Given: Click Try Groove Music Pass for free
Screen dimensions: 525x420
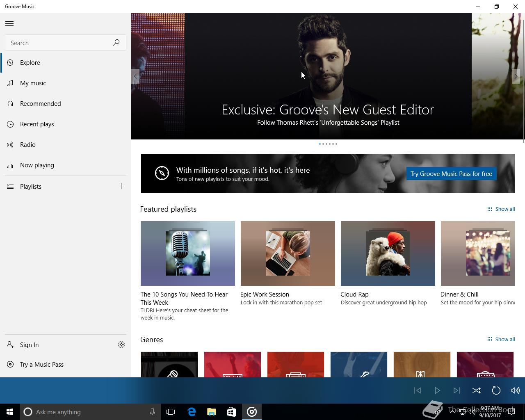Looking at the screenshot, I should pos(451,174).
